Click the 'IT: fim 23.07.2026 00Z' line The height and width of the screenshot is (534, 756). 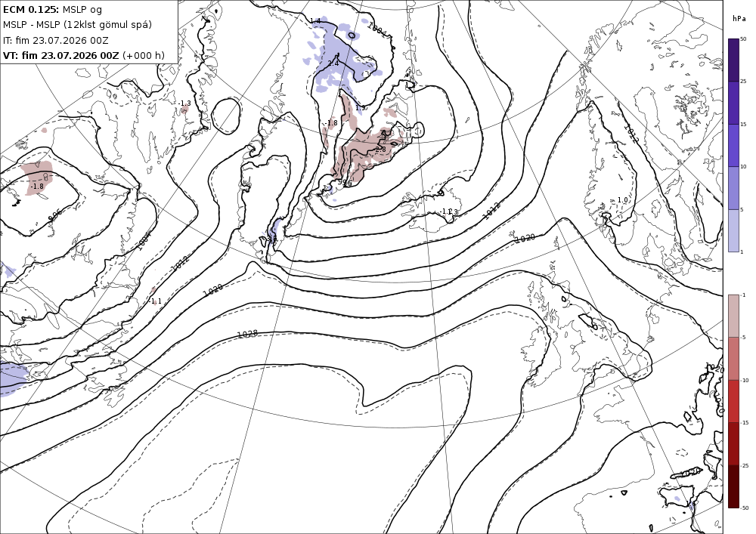[55, 40]
